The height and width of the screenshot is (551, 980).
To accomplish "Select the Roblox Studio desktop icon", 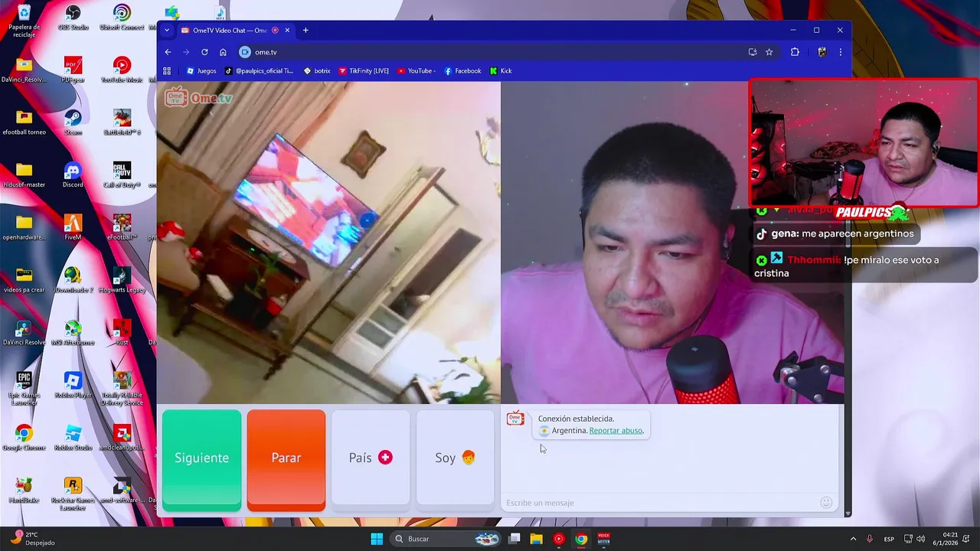I will tap(73, 438).
